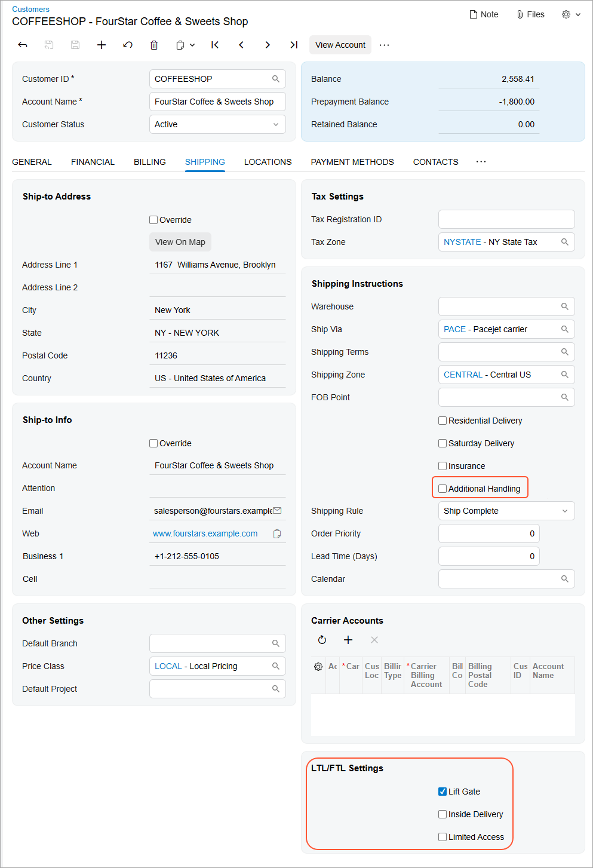Image resolution: width=593 pixels, height=868 pixels.
Task: Click the save and close icon
Action: click(x=49, y=45)
